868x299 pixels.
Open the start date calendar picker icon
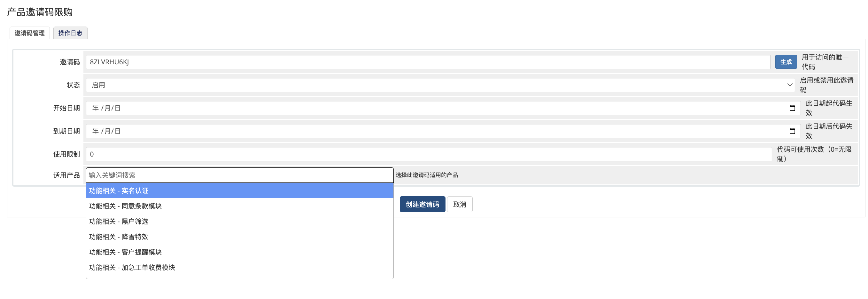(x=792, y=108)
